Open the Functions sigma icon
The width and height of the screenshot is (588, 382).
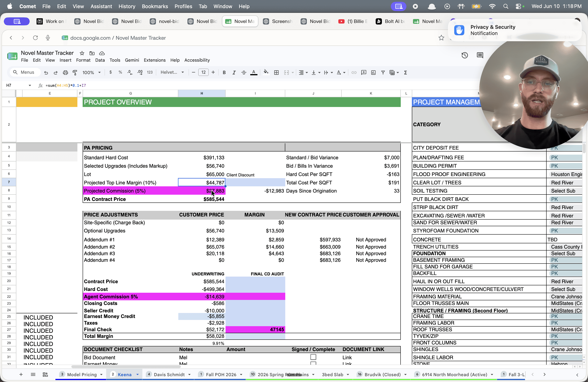(405, 72)
